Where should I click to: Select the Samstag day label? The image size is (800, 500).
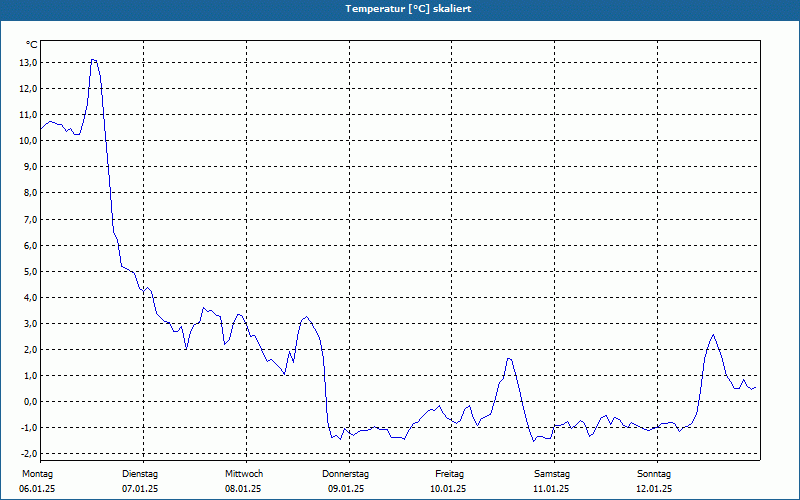click(552, 473)
